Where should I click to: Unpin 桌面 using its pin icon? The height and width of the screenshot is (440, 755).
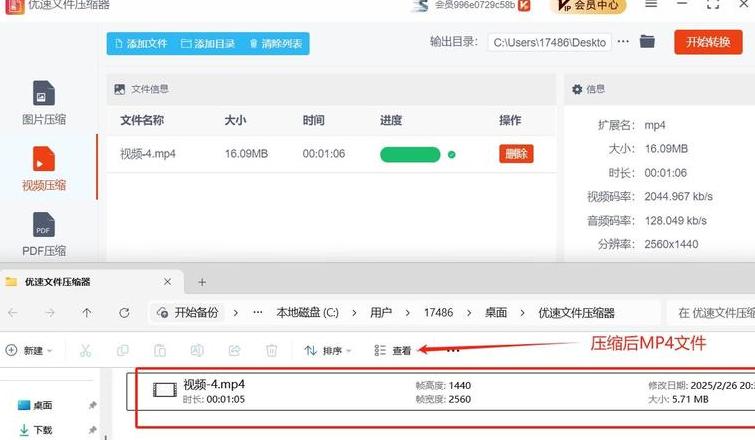pyautogui.click(x=92, y=405)
